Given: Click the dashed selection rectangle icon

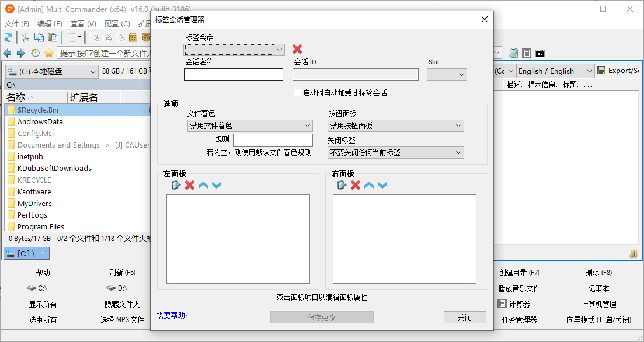Looking at the screenshot, I should (71, 37).
